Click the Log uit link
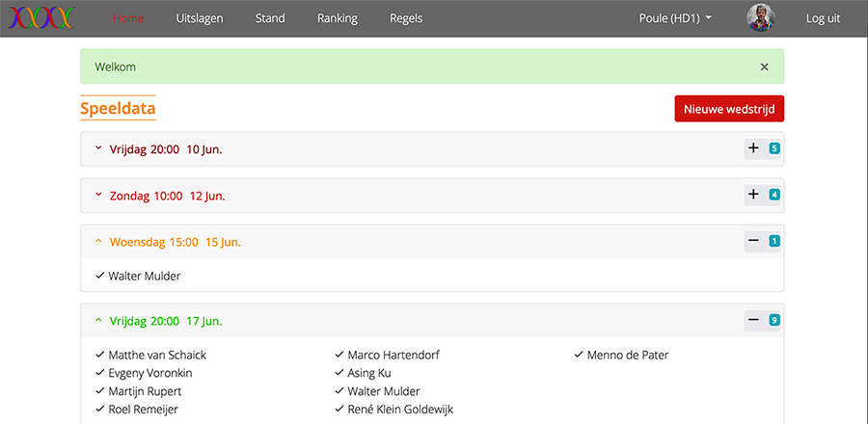Viewport: 868px width, 424px height. point(823,18)
